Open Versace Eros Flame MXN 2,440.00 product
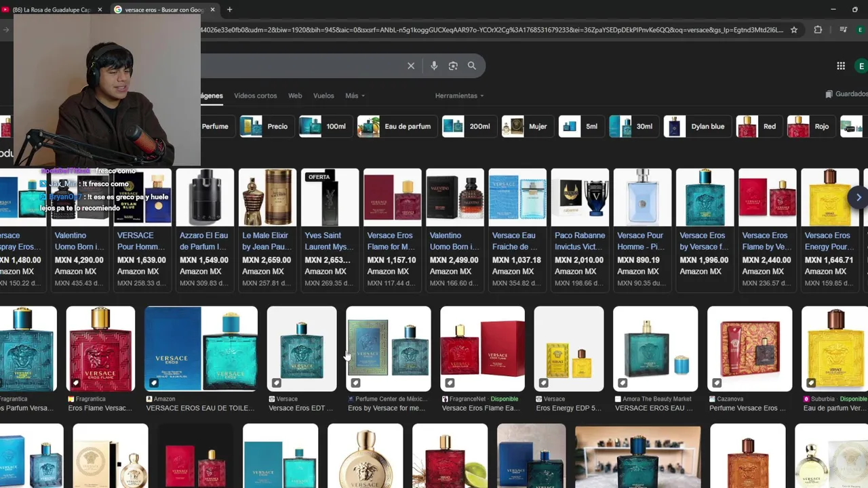The height and width of the screenshot is (488, 868). [x=766, y=230]
